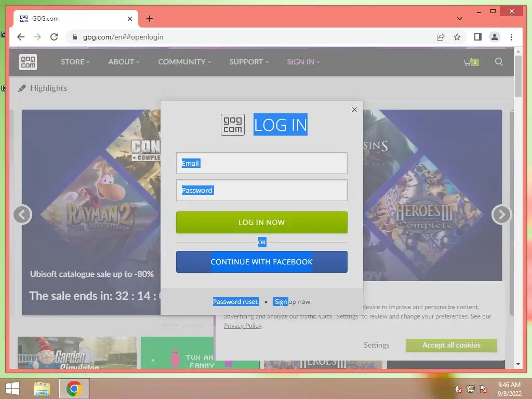Viewport: 532px width, 399px height.
Task: Expand the ABOUT menu
Action: click(124, 62)
